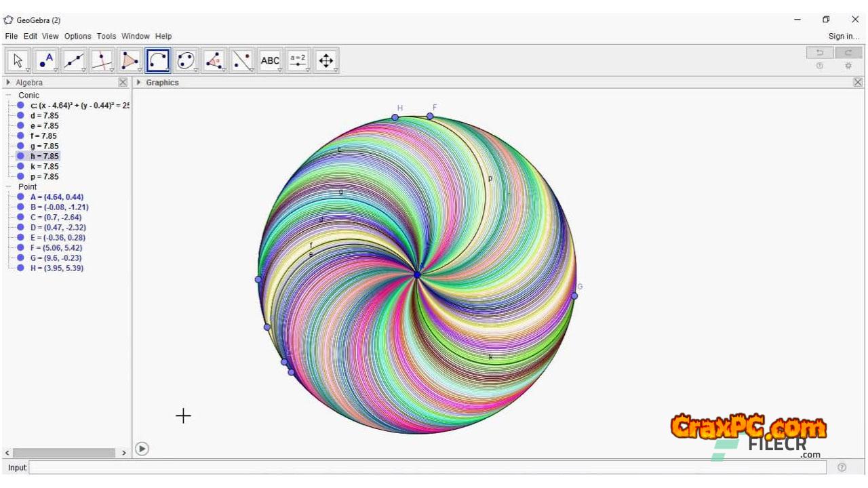
Task: Select the Angle tool
Action: click(x=214, y=60)
